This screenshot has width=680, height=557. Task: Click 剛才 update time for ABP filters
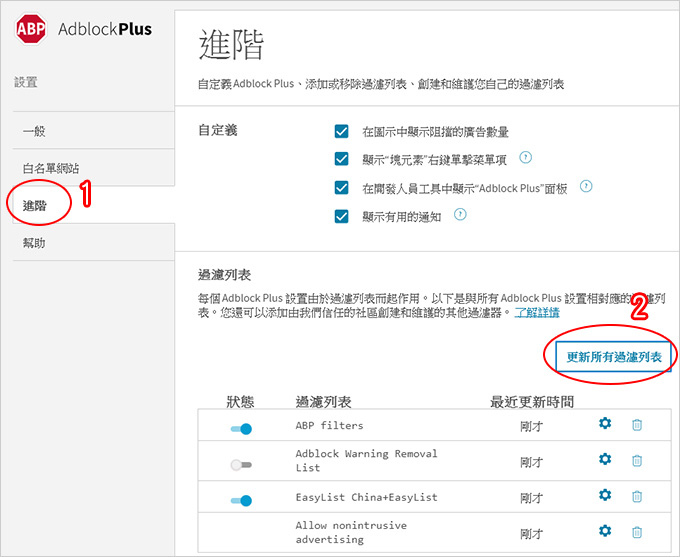point(532,426)
